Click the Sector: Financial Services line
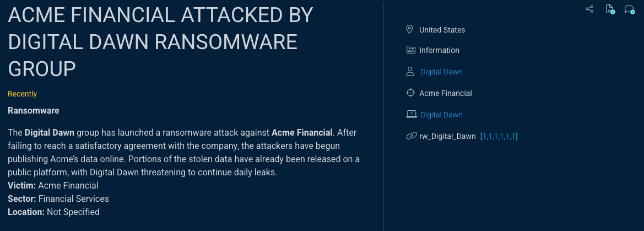This screenshot has height=231, width=644. click(x=58, y=198)
